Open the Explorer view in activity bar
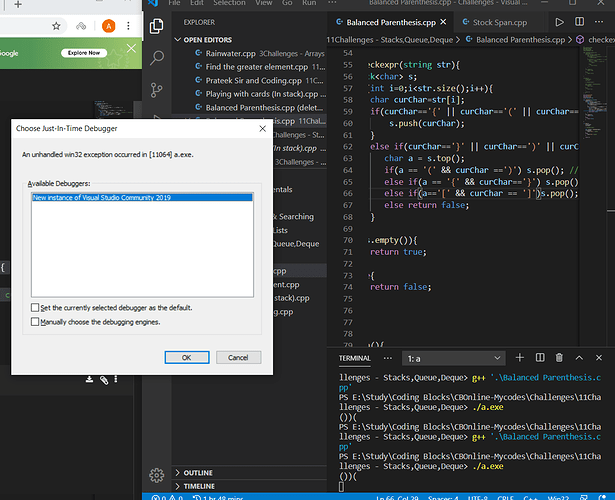 point(156,26)
